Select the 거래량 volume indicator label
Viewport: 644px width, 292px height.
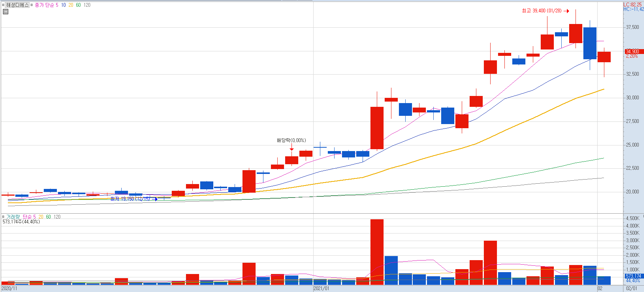pyautogui.click(x=12, y=217)
